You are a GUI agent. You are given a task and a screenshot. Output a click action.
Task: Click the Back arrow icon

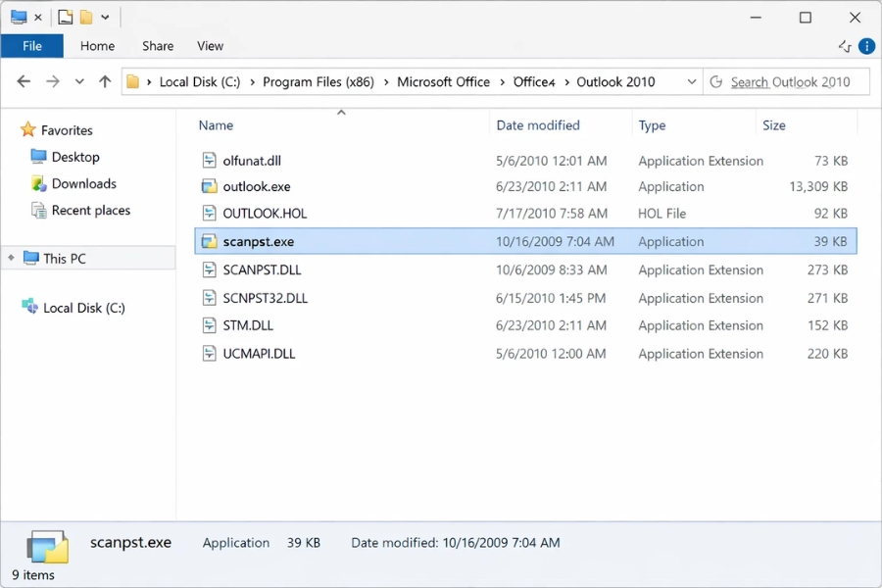(24, 81)
